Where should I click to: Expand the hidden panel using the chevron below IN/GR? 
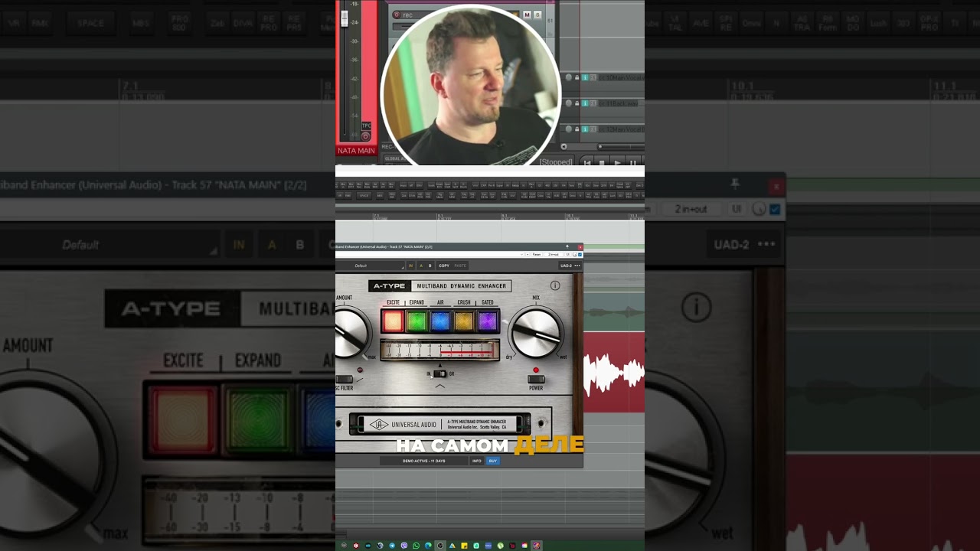[x=439, y=386]
